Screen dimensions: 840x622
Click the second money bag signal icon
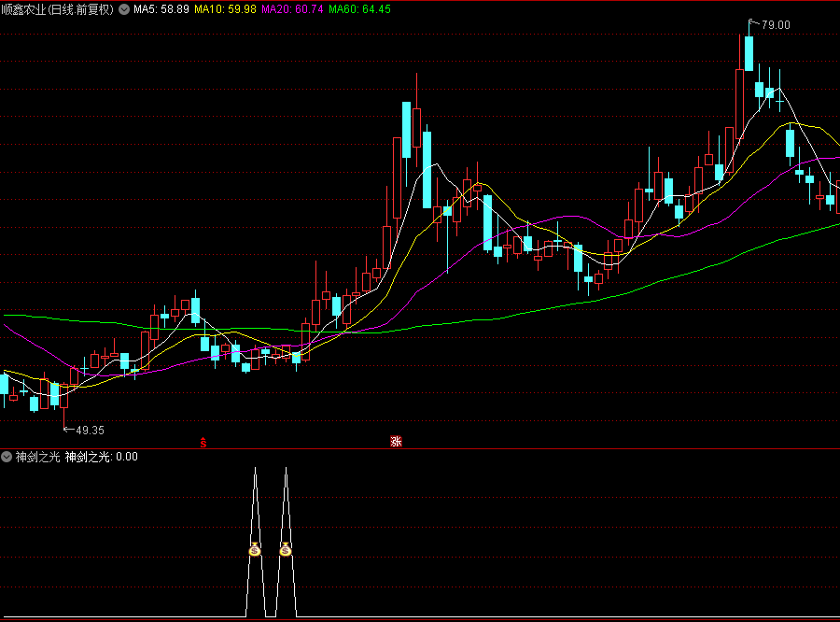pyautogui.click(x=286, y=549)
